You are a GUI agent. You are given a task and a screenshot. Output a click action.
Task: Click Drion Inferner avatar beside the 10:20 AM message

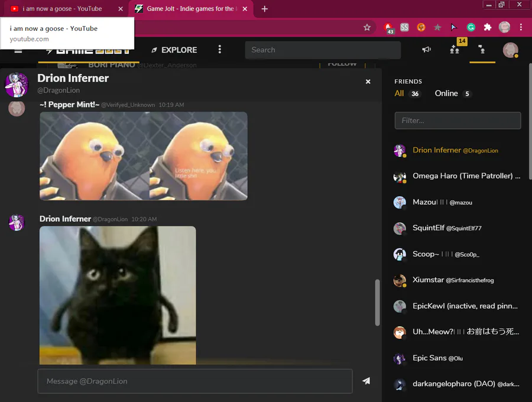pyautogui.click(x=17, y=222)
